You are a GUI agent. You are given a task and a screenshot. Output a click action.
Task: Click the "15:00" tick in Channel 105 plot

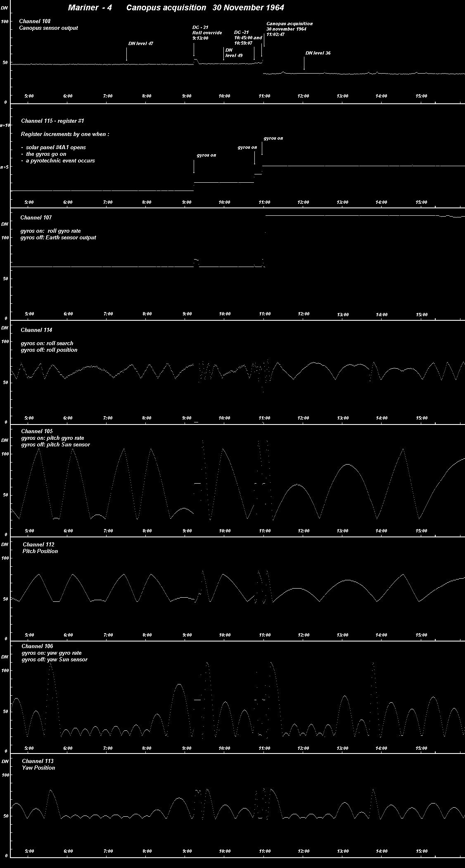coord(422,531)
